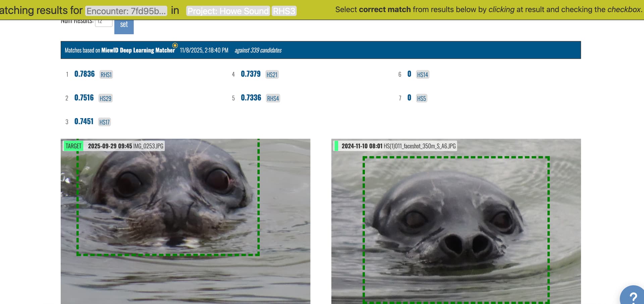Click the RHS3 badge in the header

284,11
